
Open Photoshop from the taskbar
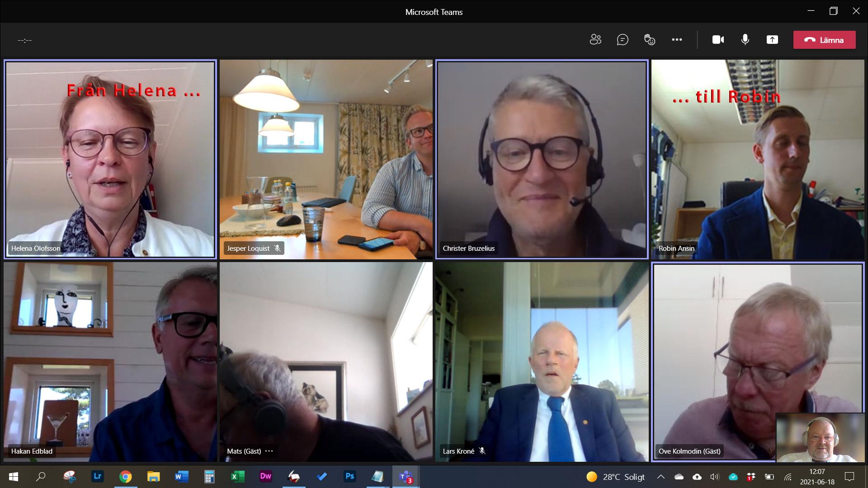point(349,476)
